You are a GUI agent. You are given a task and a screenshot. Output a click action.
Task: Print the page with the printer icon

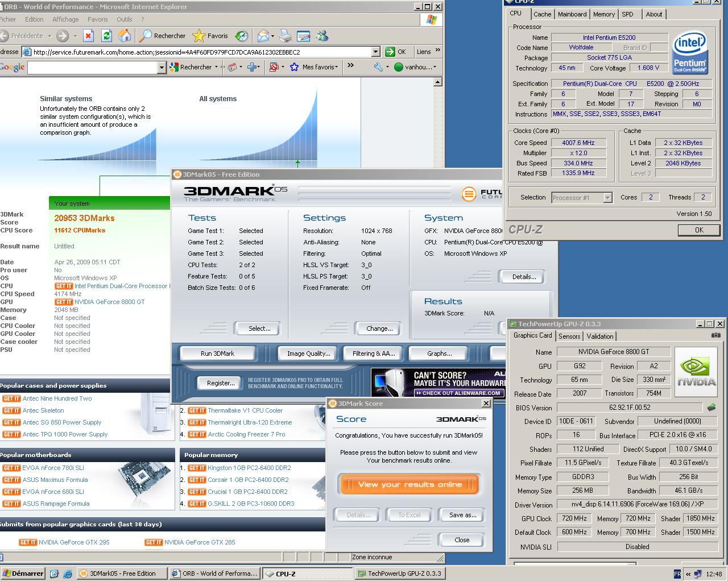pyautogui.click(x=286, y=36)
